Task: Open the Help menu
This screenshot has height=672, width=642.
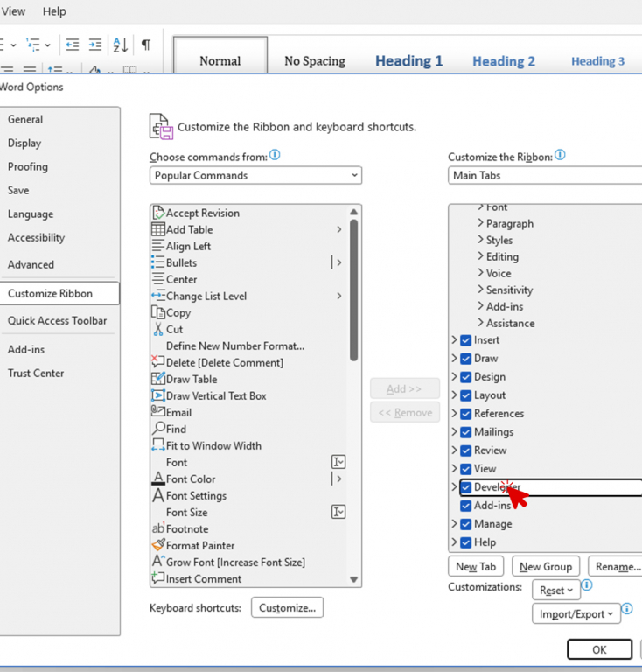Action: [x=54, y=11]
